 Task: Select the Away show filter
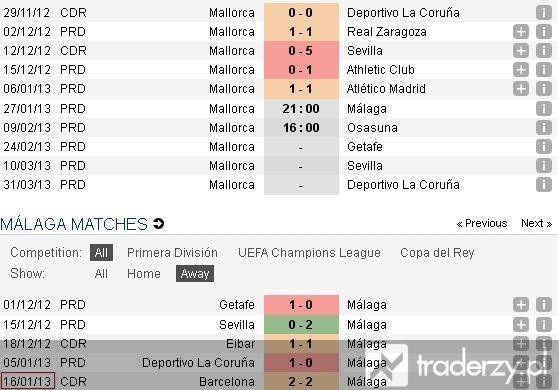(195, 274)
